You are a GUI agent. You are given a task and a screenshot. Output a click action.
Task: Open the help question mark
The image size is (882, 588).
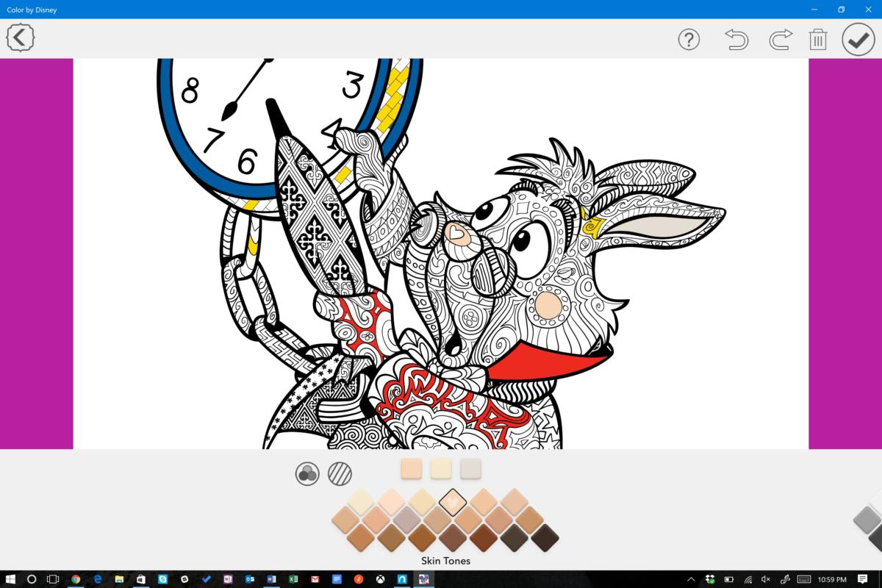[689, 39]
